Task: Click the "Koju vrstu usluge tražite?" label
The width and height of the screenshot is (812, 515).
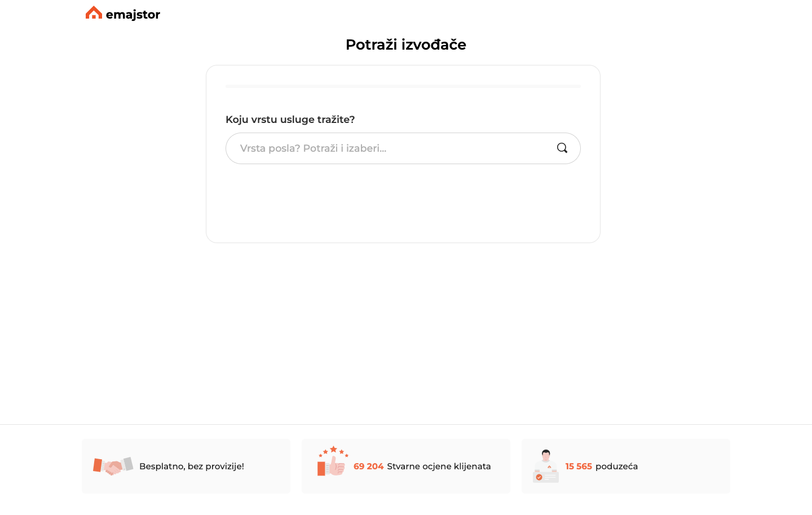Action: pyautogui.click(x=290, y=120)
